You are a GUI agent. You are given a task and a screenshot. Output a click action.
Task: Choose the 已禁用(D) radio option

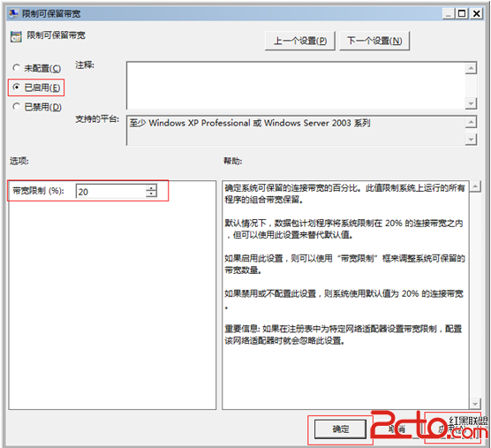[x=37, y=107]
